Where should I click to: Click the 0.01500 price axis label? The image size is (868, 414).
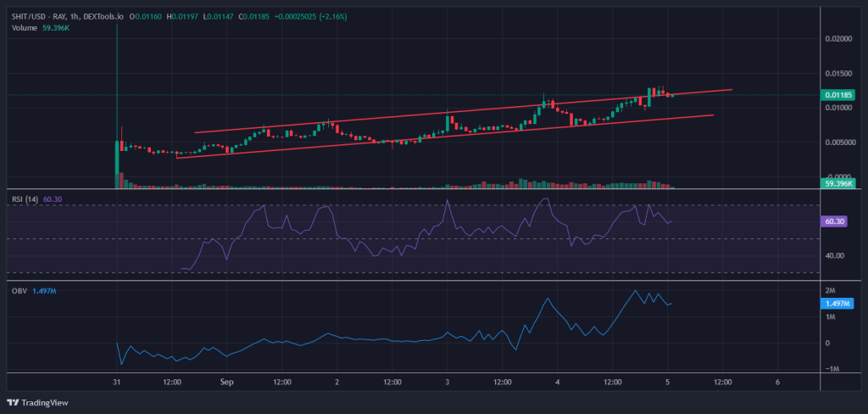837,73
